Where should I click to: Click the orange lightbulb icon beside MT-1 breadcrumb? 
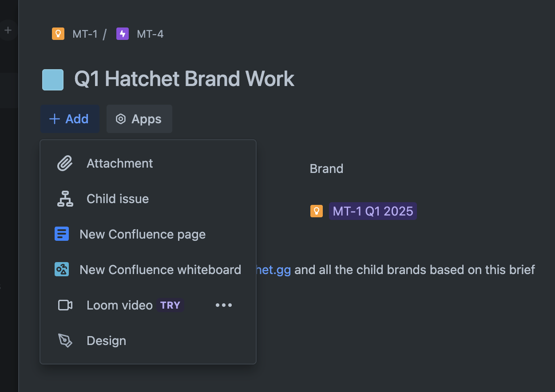(58, 34)
